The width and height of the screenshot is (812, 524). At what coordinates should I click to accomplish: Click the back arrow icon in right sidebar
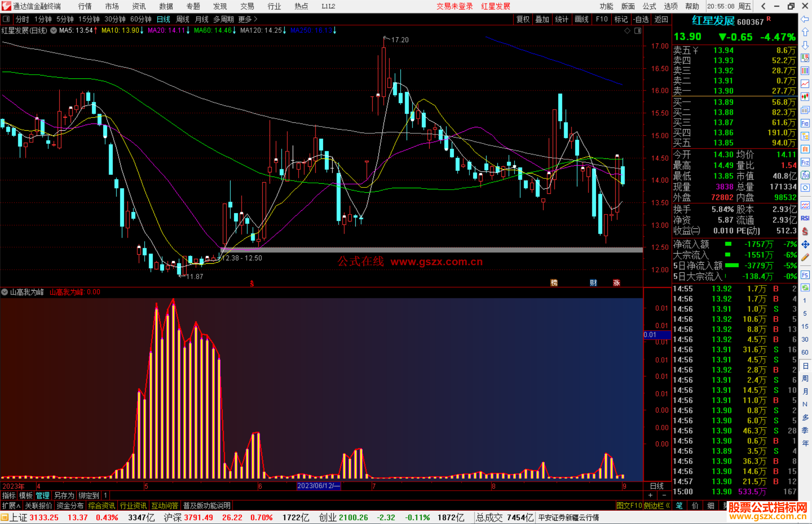[805, 19]
